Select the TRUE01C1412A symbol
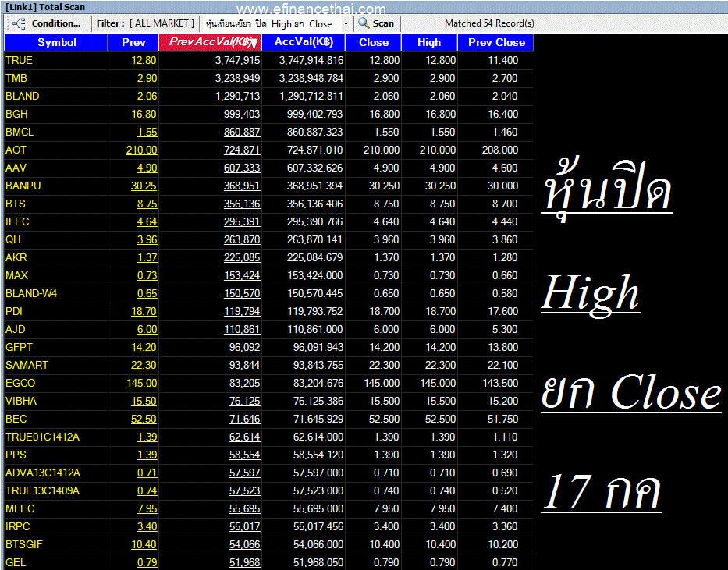 tap(42, 437)
